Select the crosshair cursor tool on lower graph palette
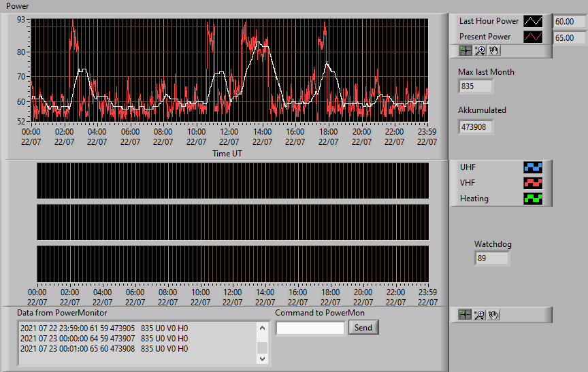Image resolution: width=588 pixels, height=372 pixels. pos(465,315)
